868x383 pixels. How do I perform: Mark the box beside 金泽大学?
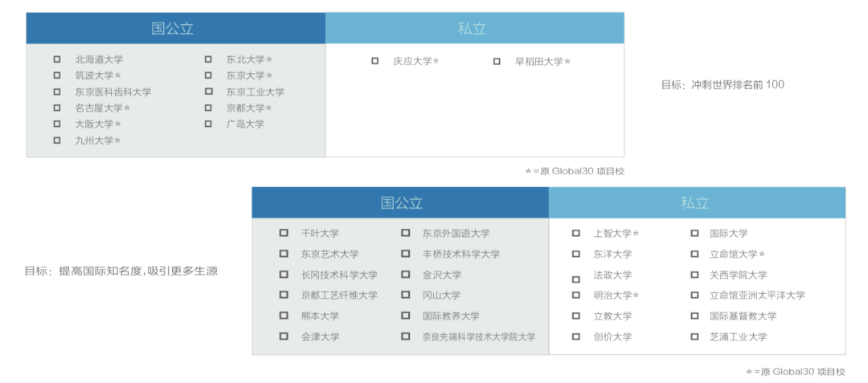tap(406, 274)
